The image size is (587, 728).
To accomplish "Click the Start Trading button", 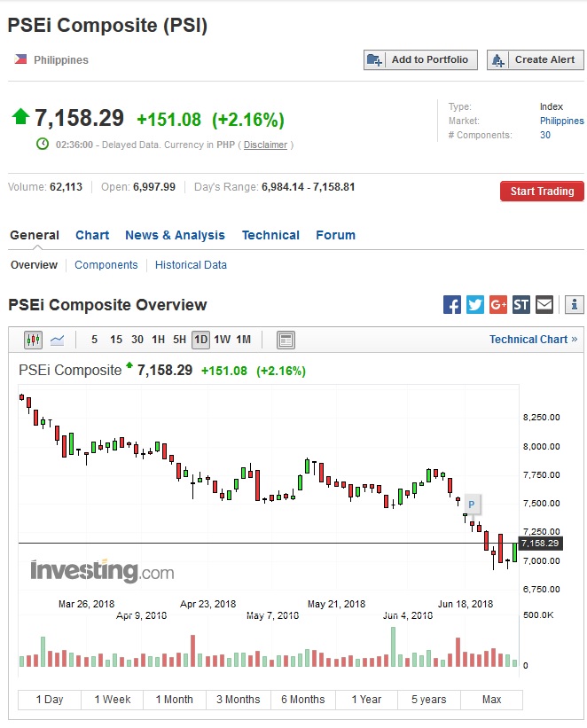I will click(542, 191).
